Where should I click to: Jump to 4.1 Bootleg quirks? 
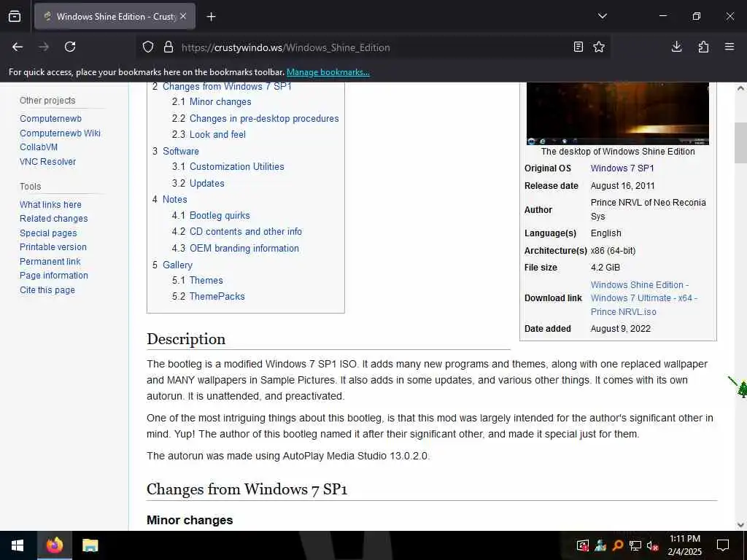pyautogui.click(x=211, y=216)
